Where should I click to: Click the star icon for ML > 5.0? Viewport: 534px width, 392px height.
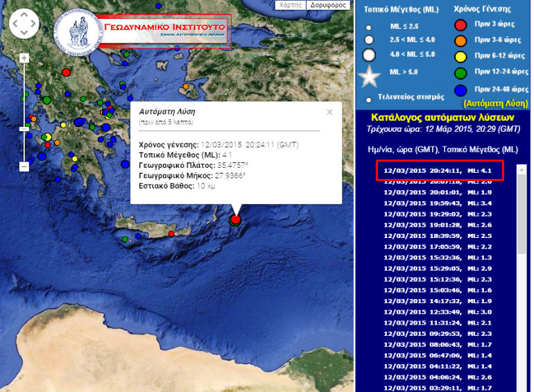[x=370, y=73]
